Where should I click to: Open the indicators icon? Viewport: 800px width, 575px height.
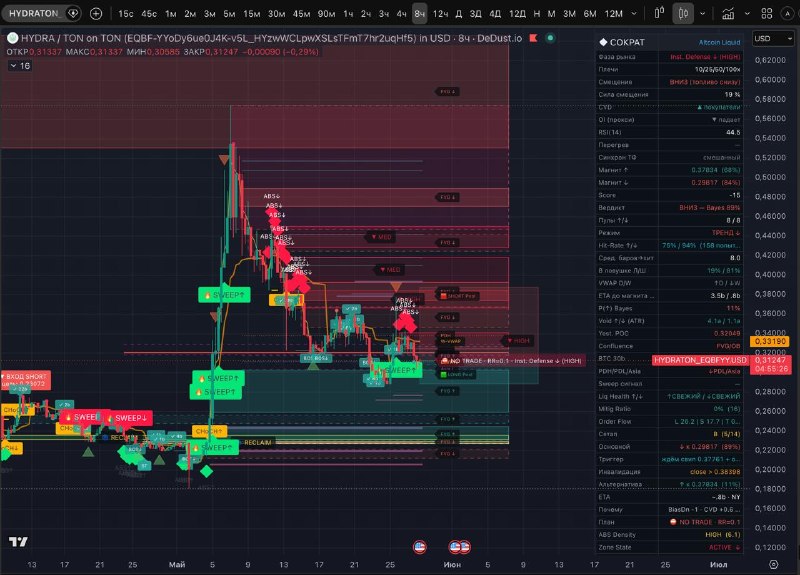coord(728,14)
